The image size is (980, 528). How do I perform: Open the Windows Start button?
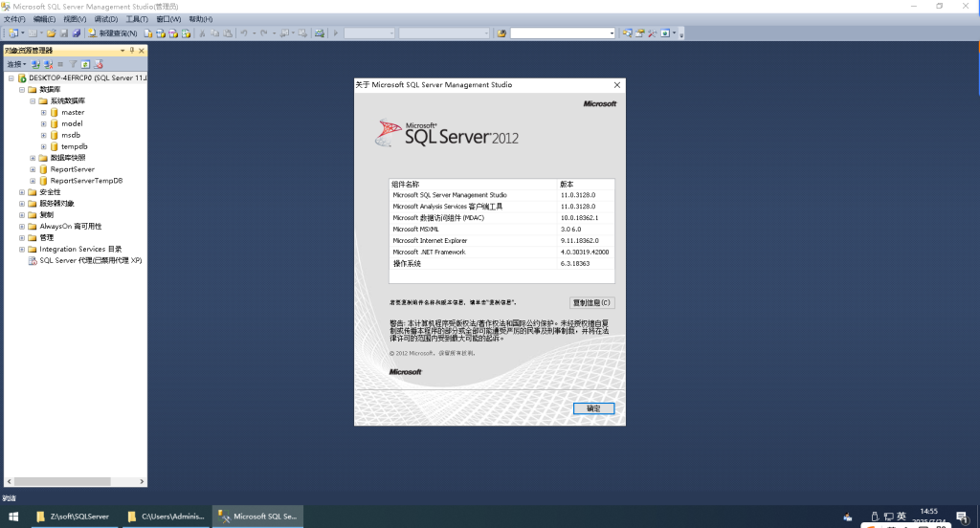[x=13, y=517]
